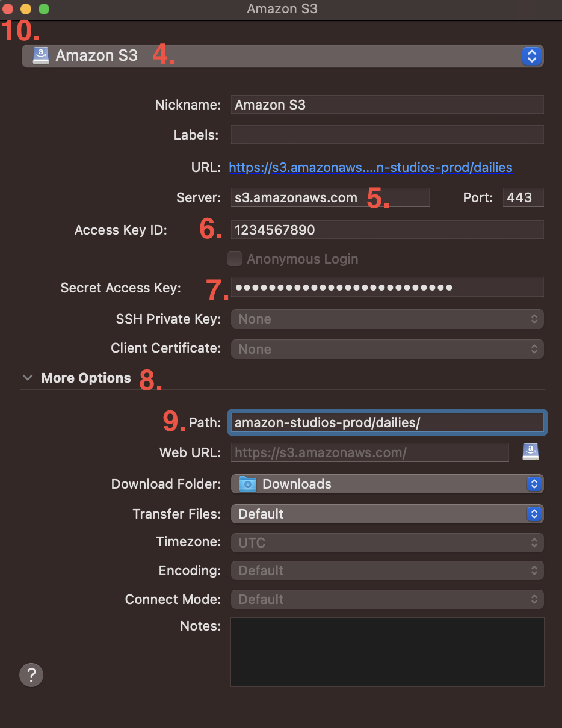Click the Access Key ID field
Screen dimensions: 562x728
click(388, 230)
